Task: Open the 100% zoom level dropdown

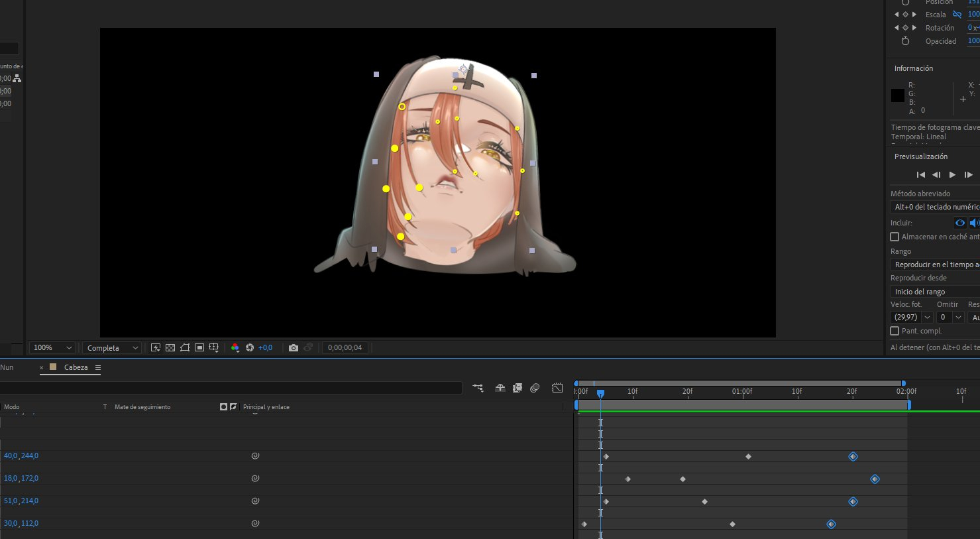Action: [x=52, y=347]
